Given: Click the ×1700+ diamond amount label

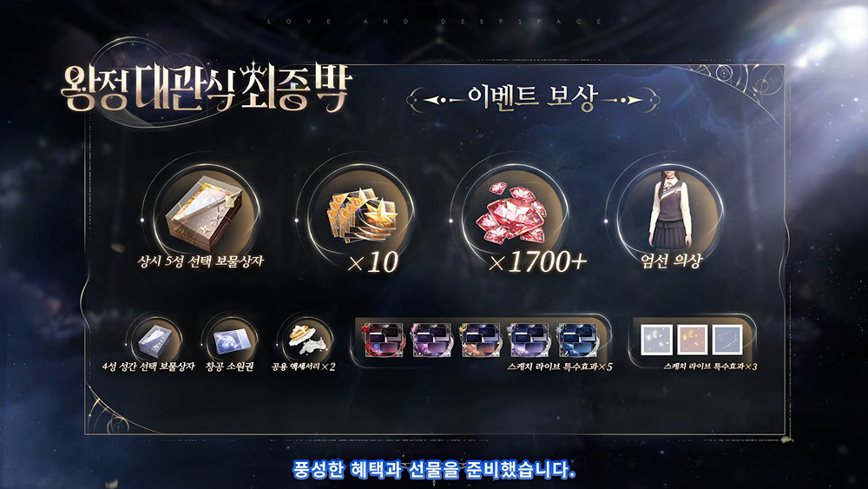Looking at the screenshot, I should pos(537,262).
